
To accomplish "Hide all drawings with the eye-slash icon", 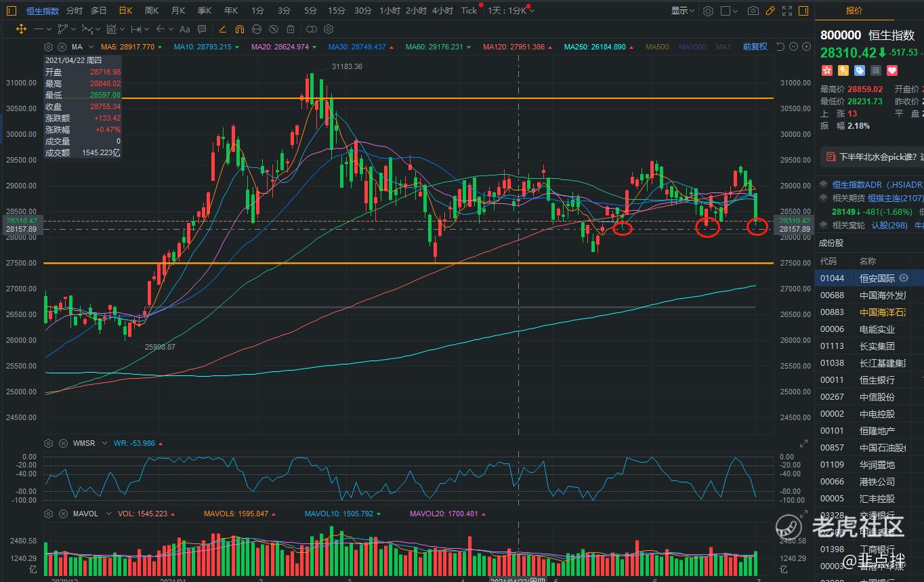I will click(x=273, y=29).
